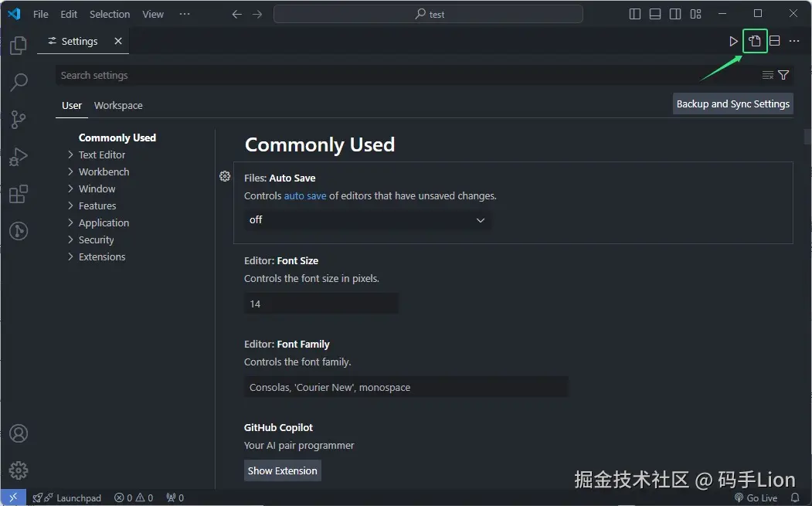Click the GitHub Copilot setting title
The image size is (812, 506).
[x=278, y=427]
